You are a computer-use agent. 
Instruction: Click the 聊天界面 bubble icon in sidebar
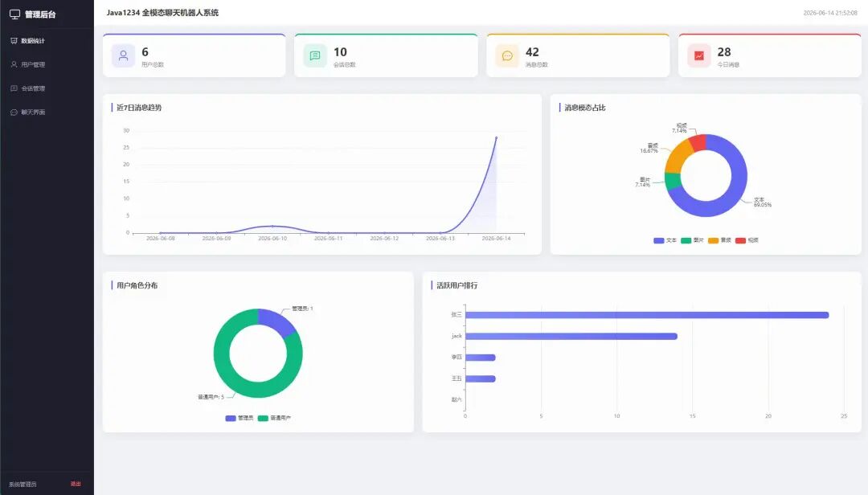(x=14, y=112)
